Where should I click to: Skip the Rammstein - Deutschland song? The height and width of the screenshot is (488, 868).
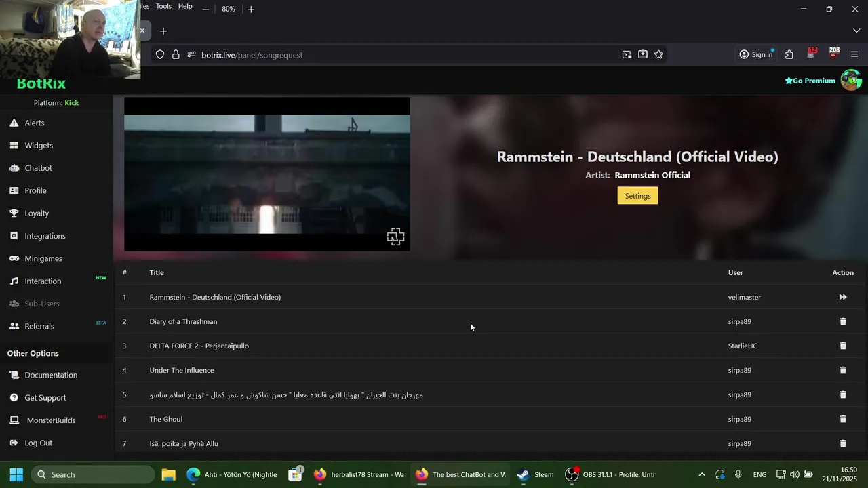(843, 297)
